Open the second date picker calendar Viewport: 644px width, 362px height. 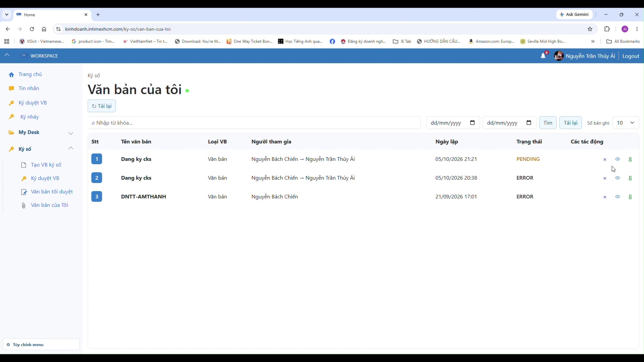click(x=529, y=123)
